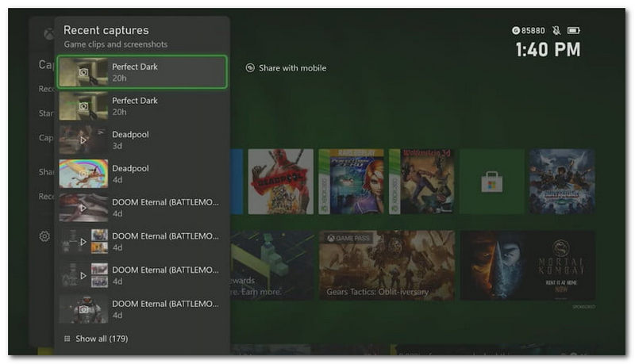Click the grid icon next to Show all
The image size is (635, 364).
click(67, 339)
